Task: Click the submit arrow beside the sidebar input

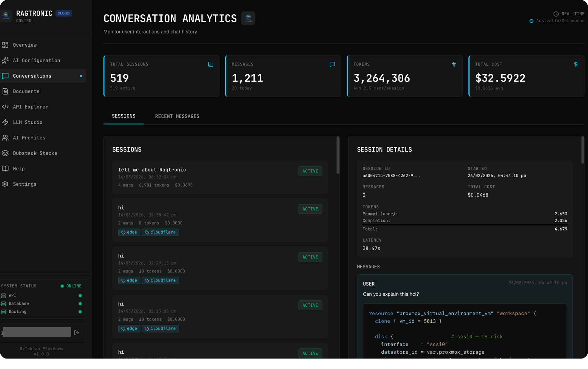Action: tap(77, 332)
